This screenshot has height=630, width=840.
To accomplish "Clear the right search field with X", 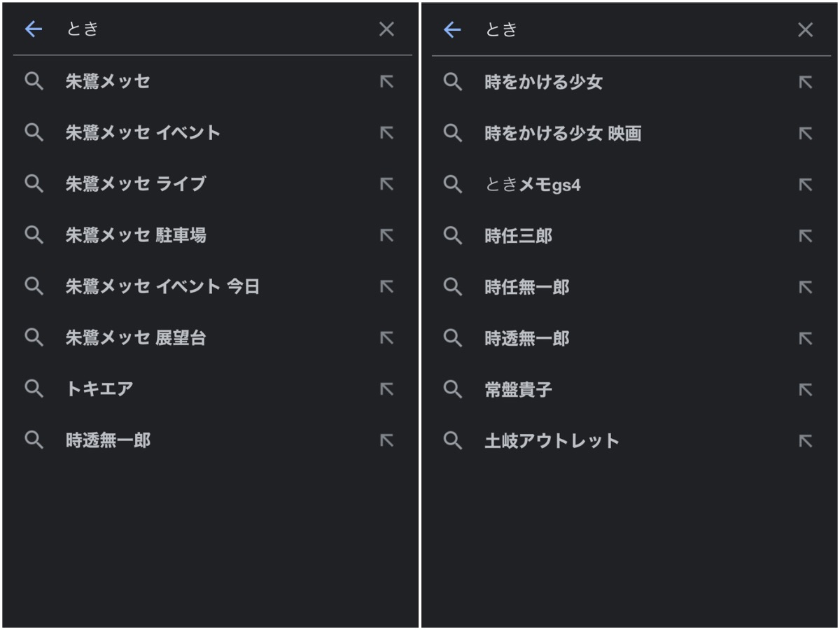I will tap(806, 29).
